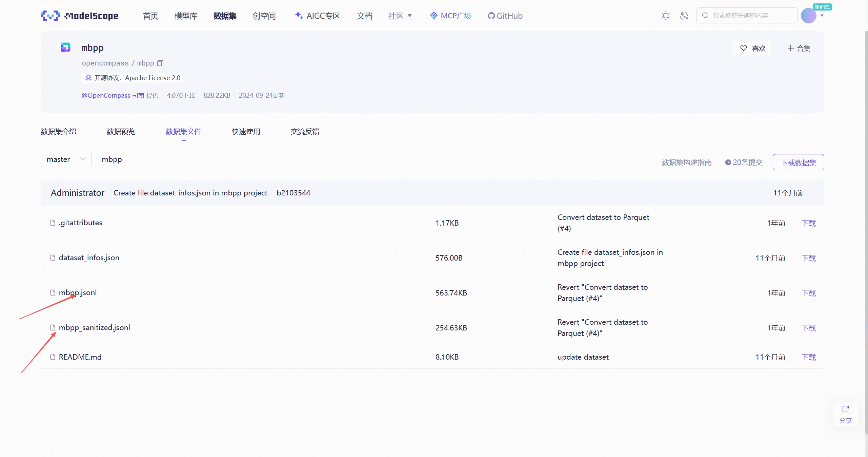Screen dimensions: 868x457
Task: Open 创空间 in the navigation
Action: pyautogui.click(x=264, y=16)
